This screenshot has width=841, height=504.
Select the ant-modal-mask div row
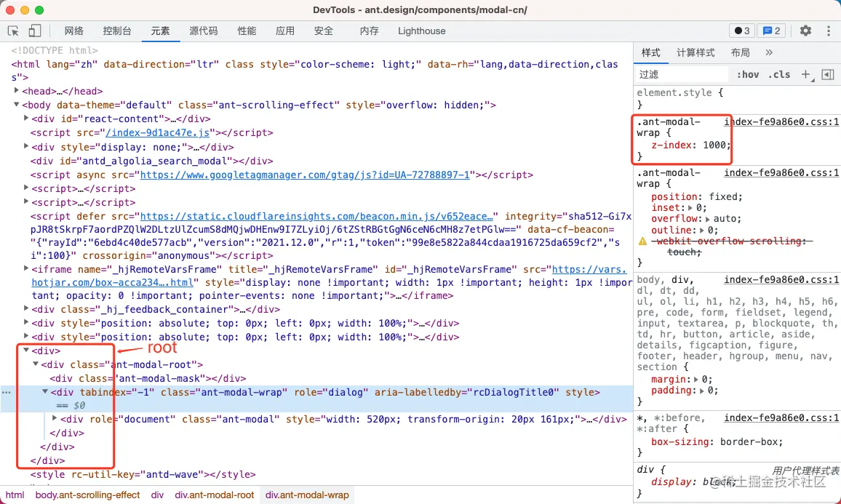tap(148, 378)
